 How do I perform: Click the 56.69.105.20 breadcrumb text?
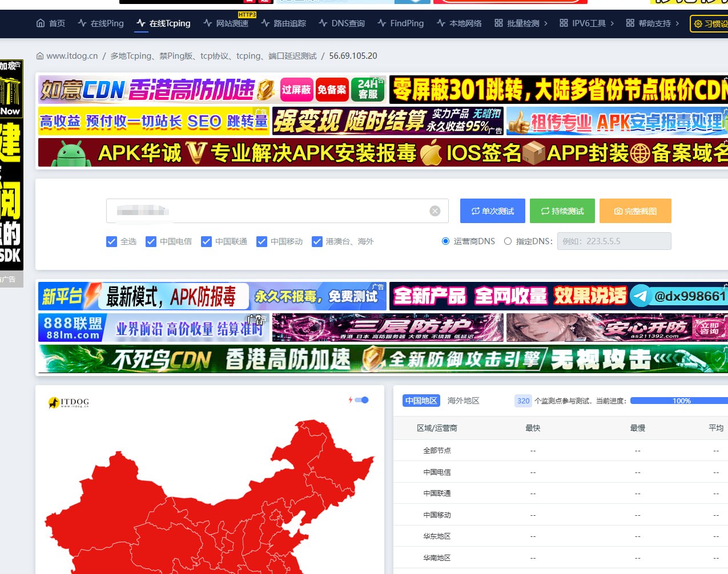coord(353,56)
